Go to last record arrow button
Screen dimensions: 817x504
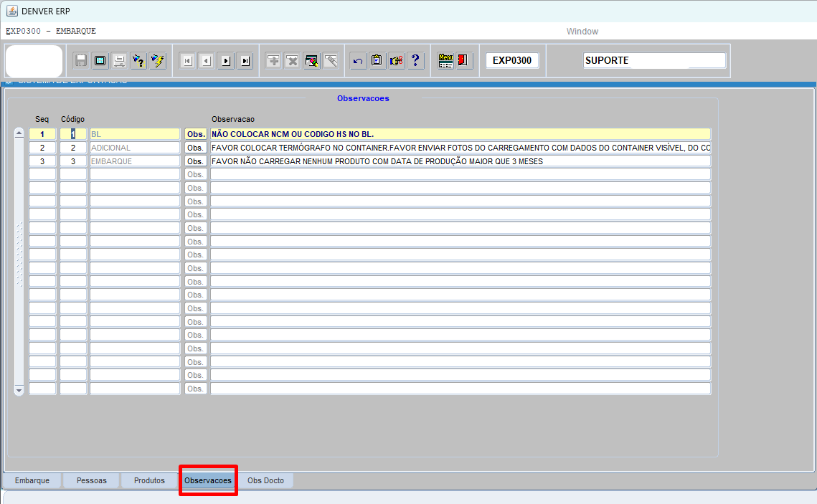point(245,61)
